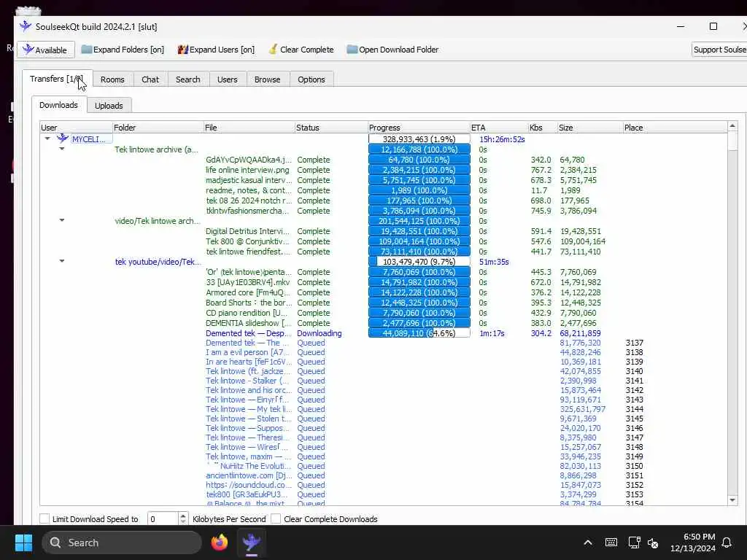Enable Clear Complete Downloads checkbox
This screenshot has width=747, height=560.
[x=276, y=518]
